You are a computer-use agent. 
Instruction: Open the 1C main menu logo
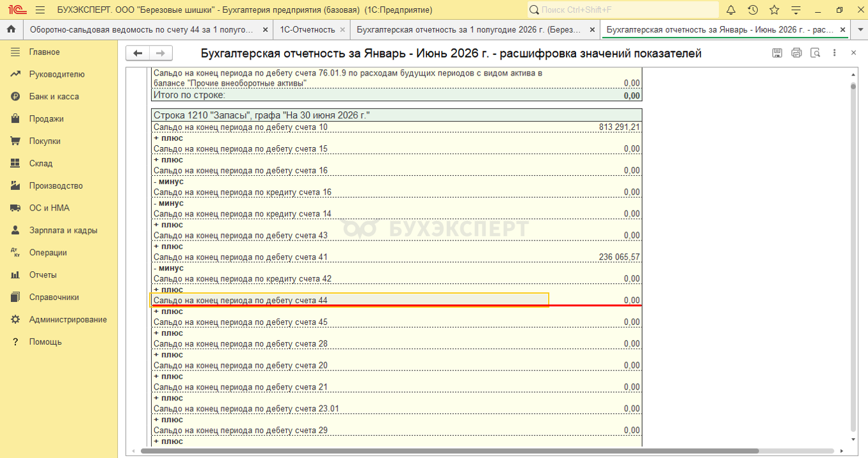click(17, 10)
